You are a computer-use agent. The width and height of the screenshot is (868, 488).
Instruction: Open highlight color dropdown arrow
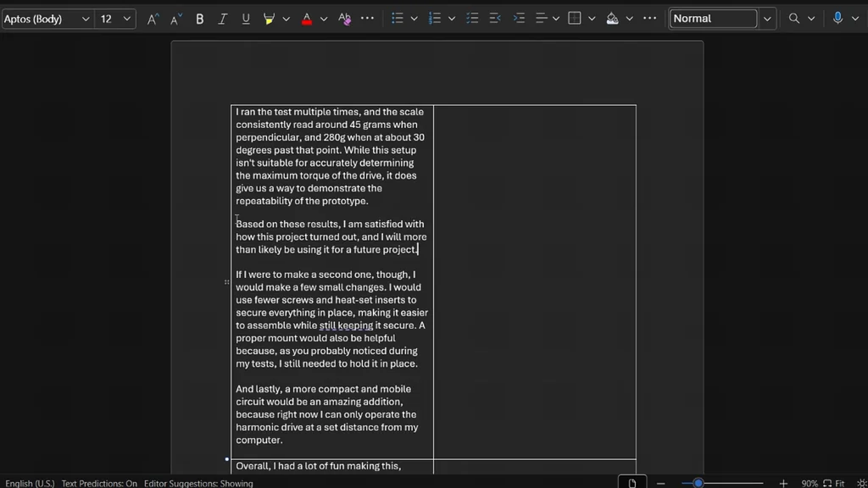pyautogui.click(x=287, y=19)
